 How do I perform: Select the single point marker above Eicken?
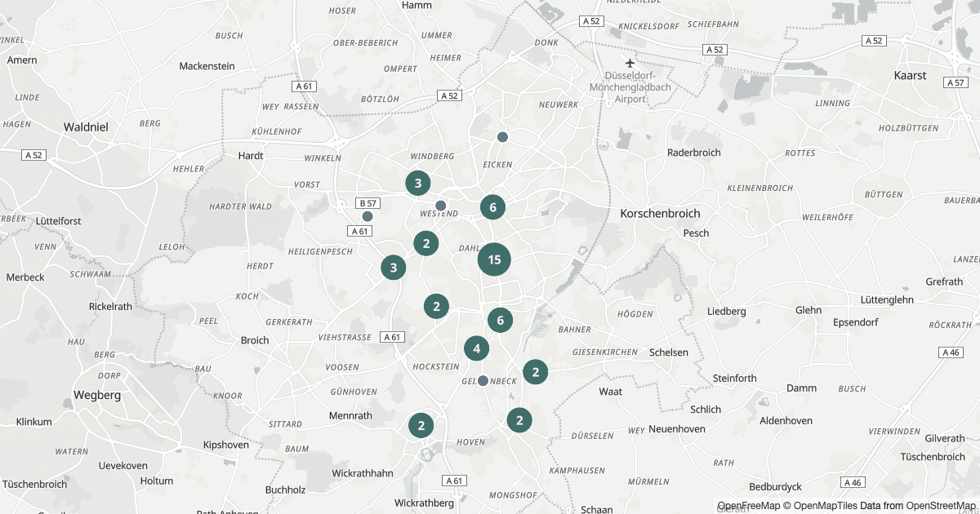click(503, 137)
